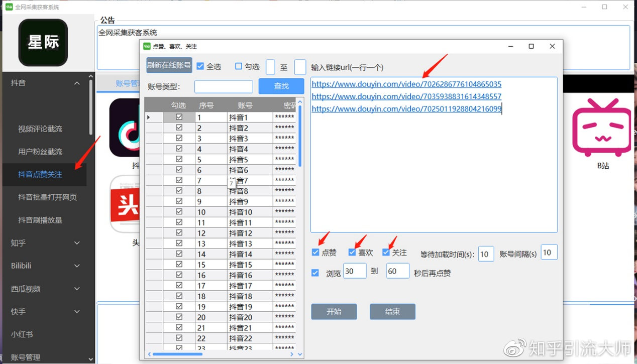Click the 账号间隔 field showing 10

point(549,253)
